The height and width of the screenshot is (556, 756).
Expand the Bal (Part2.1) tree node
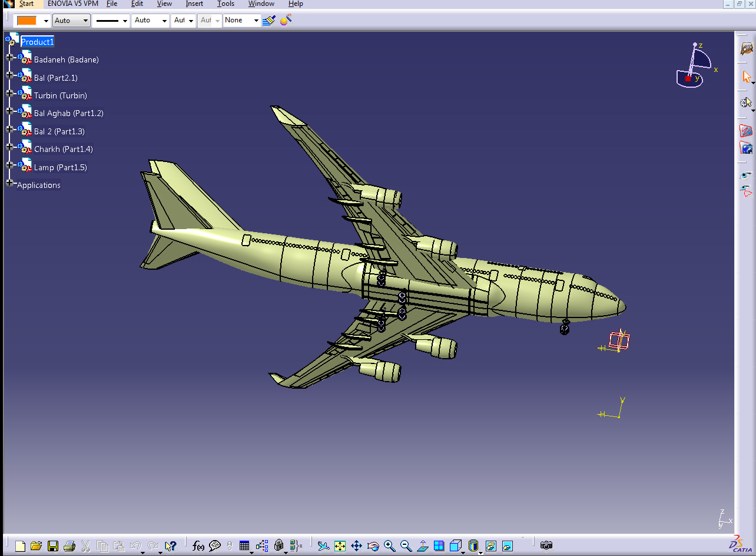9,75
